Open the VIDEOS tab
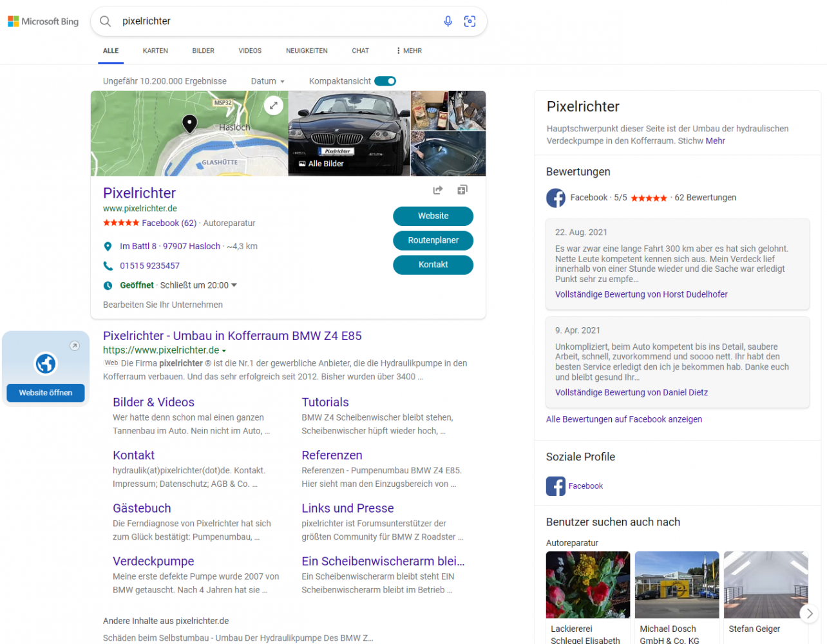827x644 pixels. coord(250,51)
